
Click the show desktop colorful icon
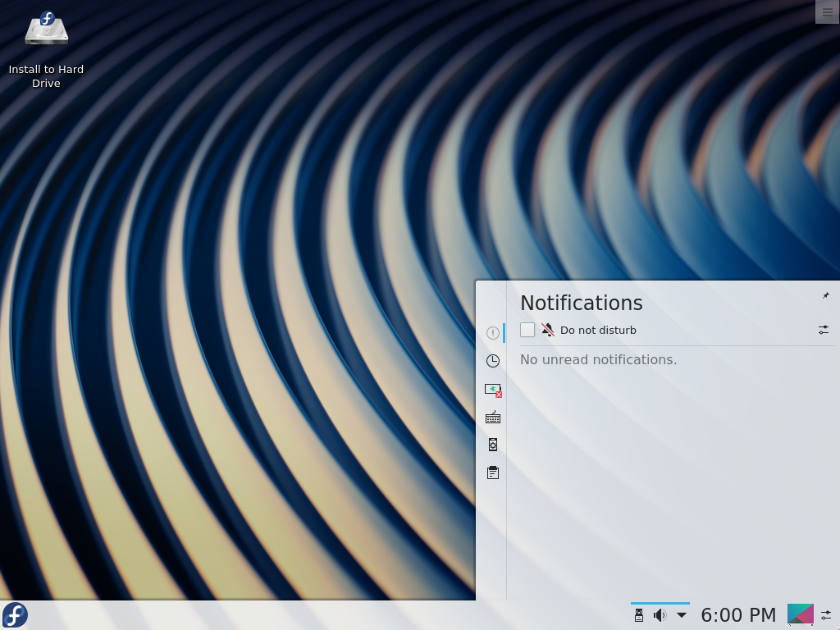[801, 614]
